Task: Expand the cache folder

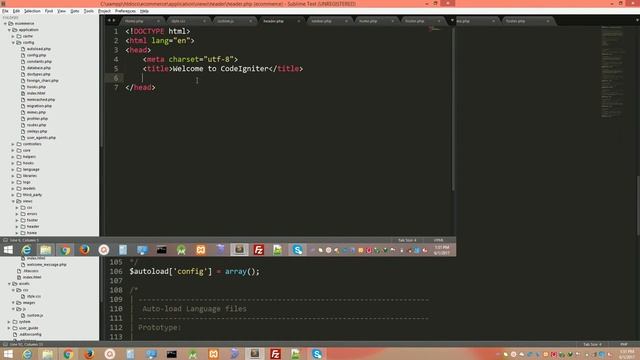Action: click(x=13, y=36)
